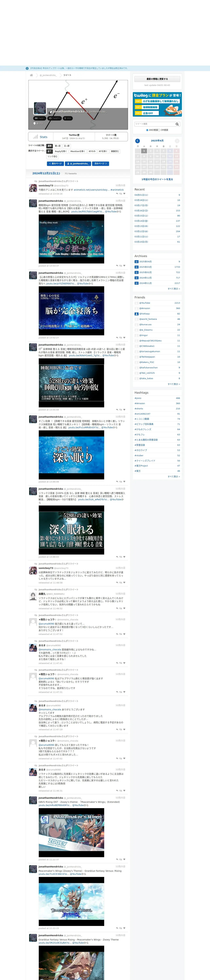Open the 15 フォロワー count badge
This screenshot has height=980, width=210.
click(x=54, y=118)
